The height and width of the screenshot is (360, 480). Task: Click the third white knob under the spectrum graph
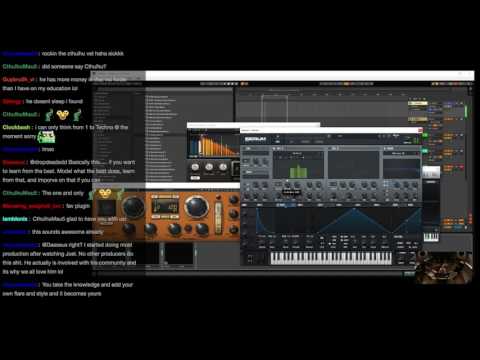(x=223, y=167)
